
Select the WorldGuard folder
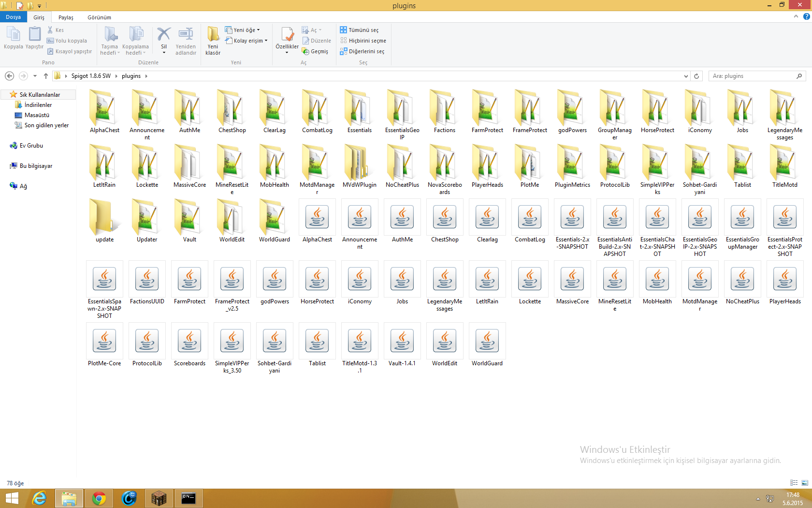click(275, 221)
